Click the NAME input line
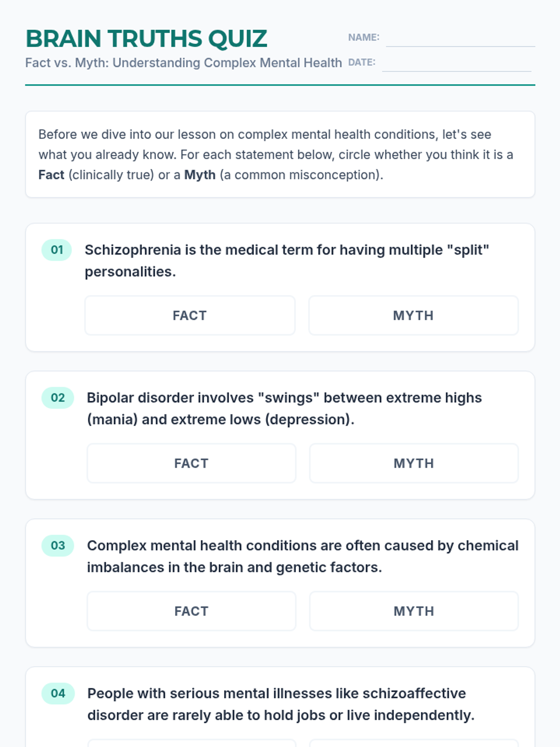 tap(461, 38)
